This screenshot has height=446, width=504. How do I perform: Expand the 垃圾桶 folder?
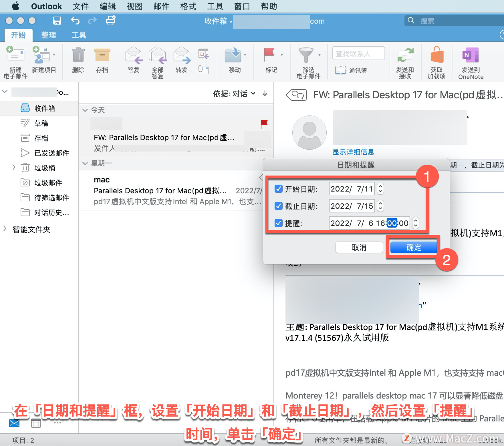tap(13, 167)
